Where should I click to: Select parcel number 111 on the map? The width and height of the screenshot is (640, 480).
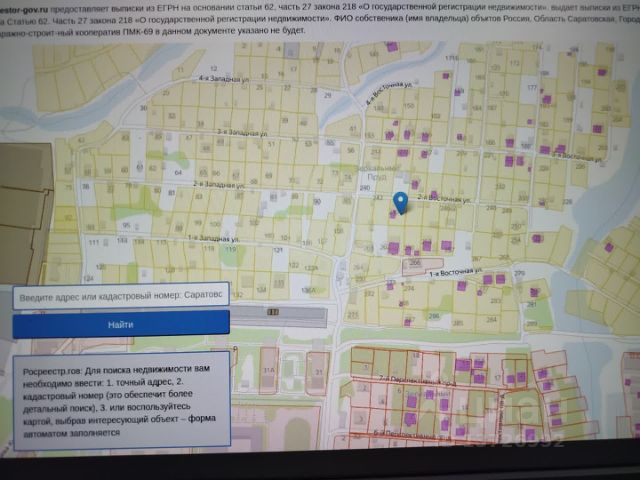pyautogui.click(x=94, y=242)
